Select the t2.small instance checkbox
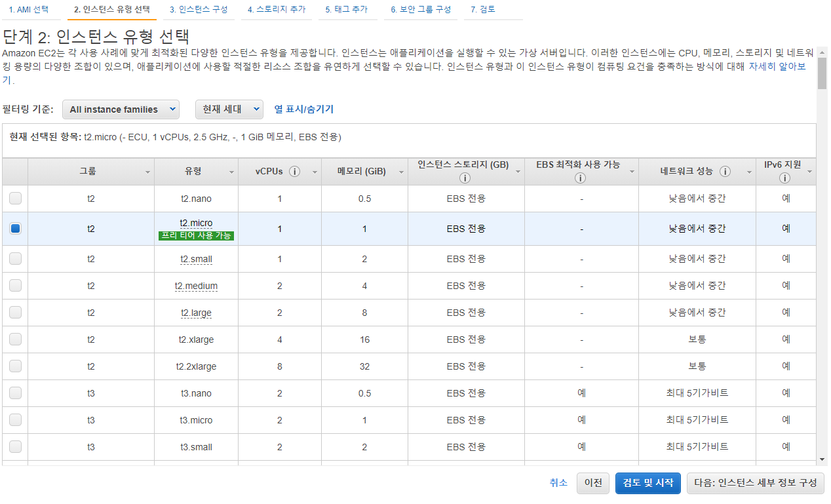Viewport: 831px width, 504px height. 15,259
